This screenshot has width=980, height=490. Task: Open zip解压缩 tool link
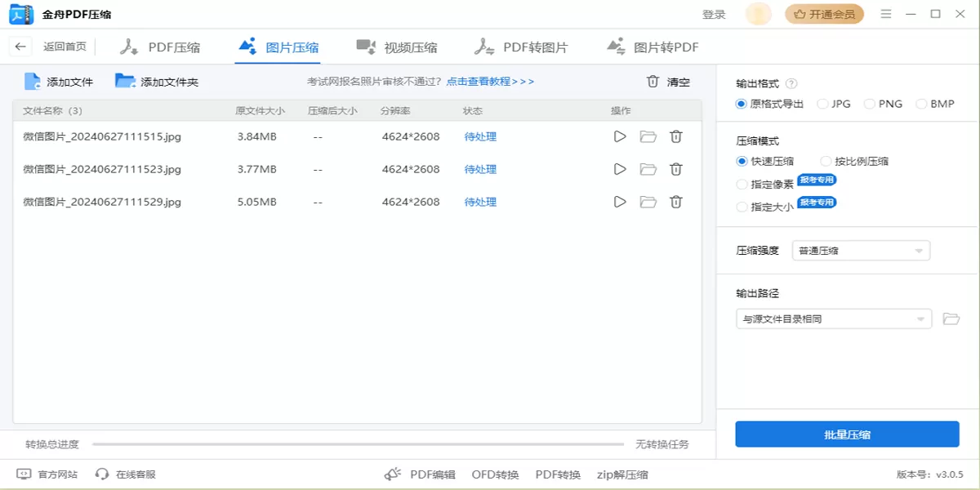click(x=622, y=474)
